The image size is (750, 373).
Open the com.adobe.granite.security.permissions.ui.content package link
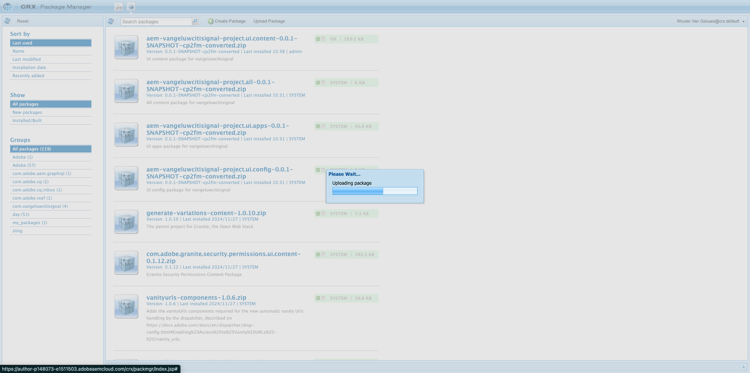[223, 257]
